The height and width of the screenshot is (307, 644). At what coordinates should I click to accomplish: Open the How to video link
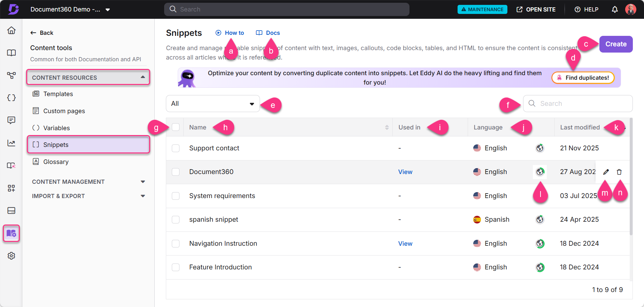tap(230, 33)
